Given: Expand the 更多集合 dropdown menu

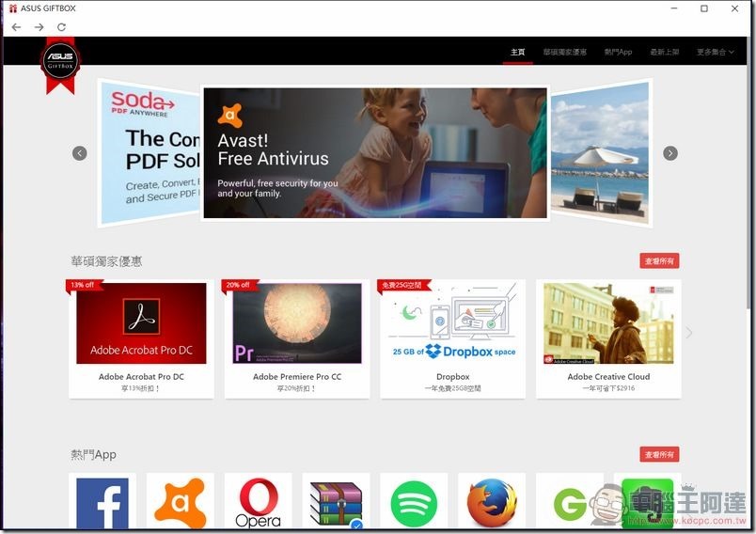Looking at the screenshot, I should click(x=716, y=52).
